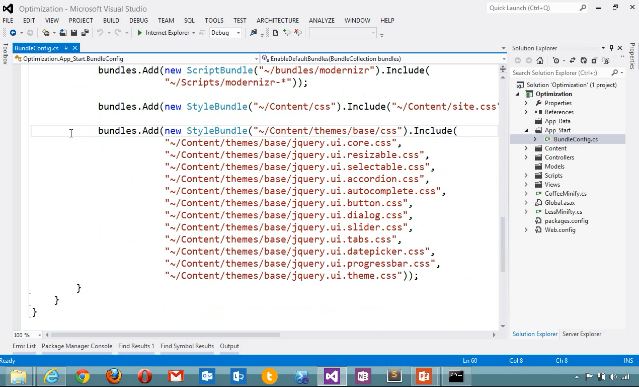Open Internet Explorer from the taskbar
The height and width of the screenshot is (387, 639).
[x=51, y=376]
